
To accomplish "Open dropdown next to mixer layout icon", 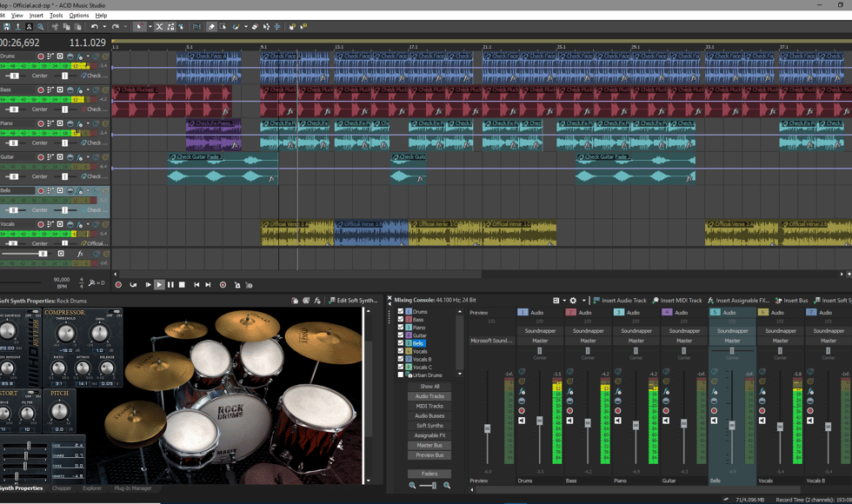I will click(564, 301).
